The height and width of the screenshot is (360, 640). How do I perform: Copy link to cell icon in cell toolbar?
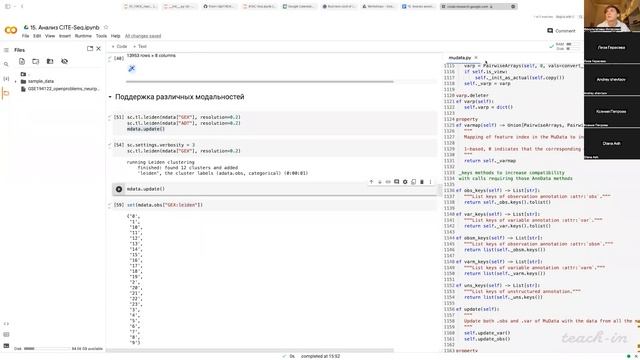[388, 182]
